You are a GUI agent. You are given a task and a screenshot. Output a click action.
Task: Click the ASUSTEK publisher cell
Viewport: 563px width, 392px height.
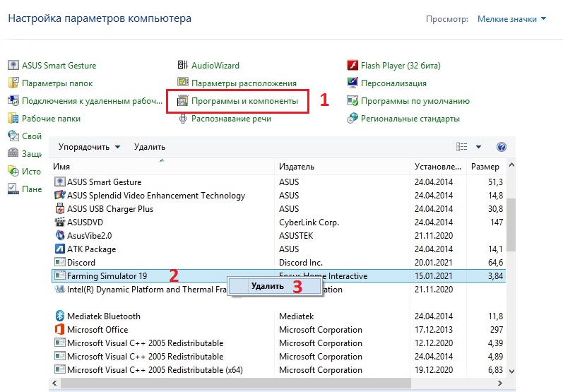point(296,235)
